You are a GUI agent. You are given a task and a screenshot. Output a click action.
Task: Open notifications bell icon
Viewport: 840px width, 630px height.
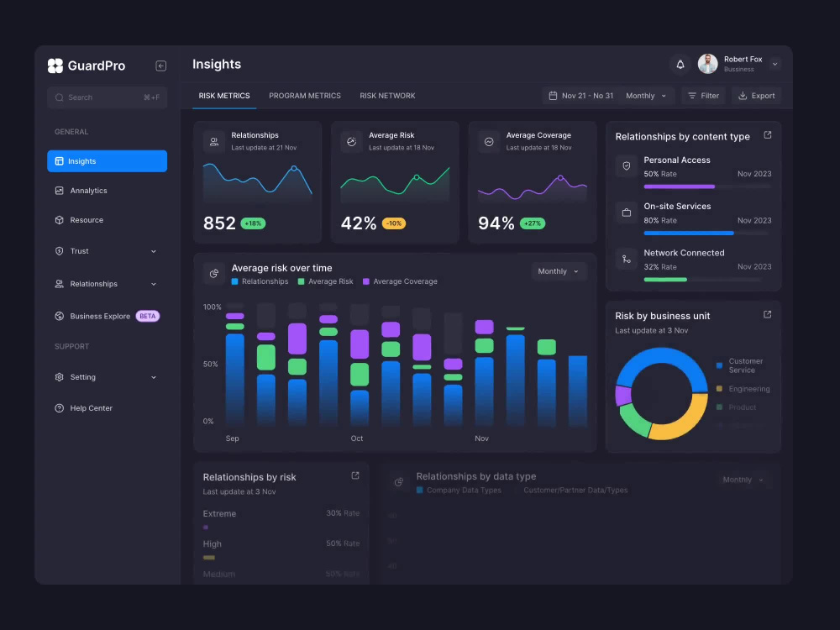[680, 65]
